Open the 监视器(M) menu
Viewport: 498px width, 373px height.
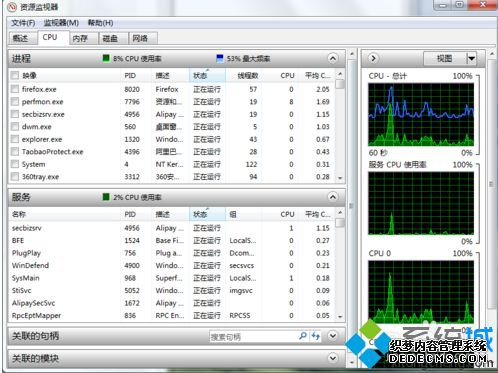(61, 23)
